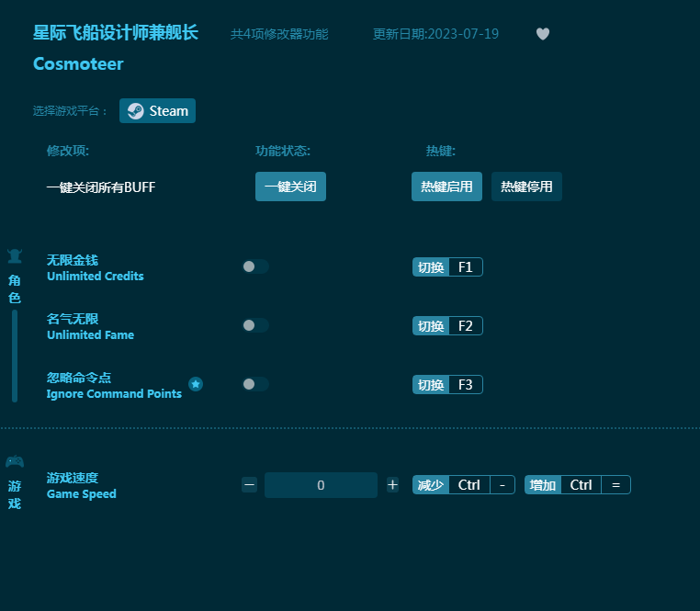Toggle Unlimited Credits switch
Image resolution: width=700 pixels, height=611 pixels.
pos(255,266)
